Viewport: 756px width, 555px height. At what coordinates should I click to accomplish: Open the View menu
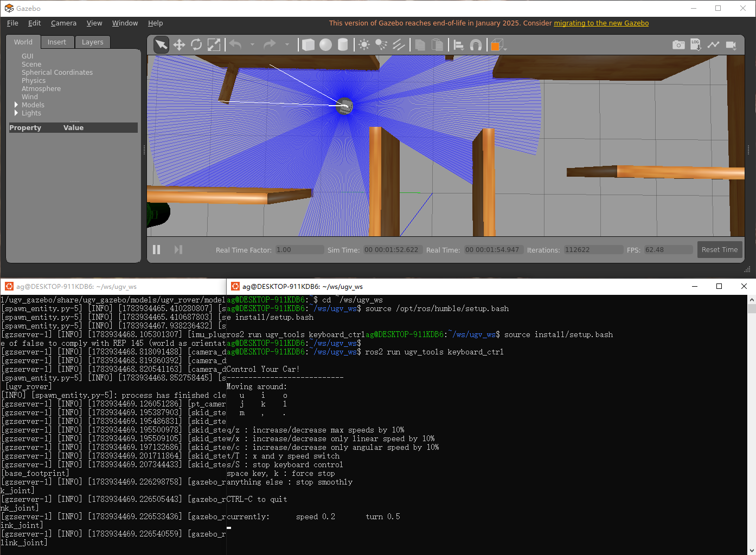coord(94,23)
